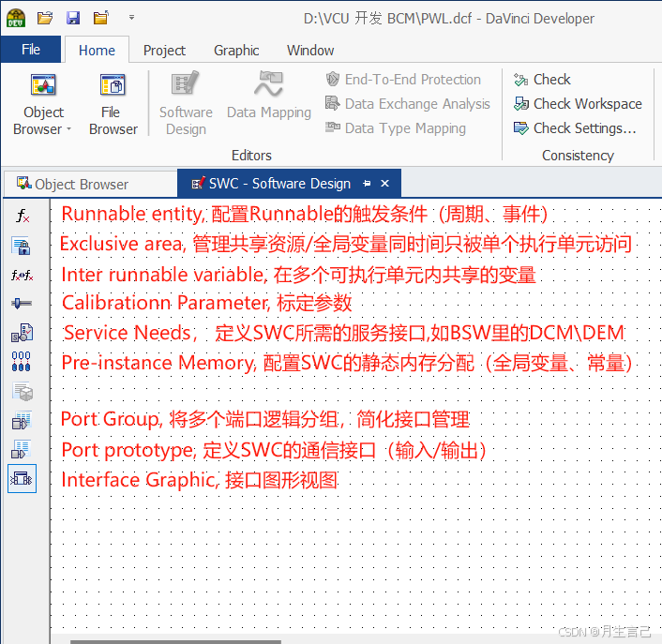Viewport: 662px width, 644px height.
Task: Switch to the Window ribbon tab
Action: [310, 51]
